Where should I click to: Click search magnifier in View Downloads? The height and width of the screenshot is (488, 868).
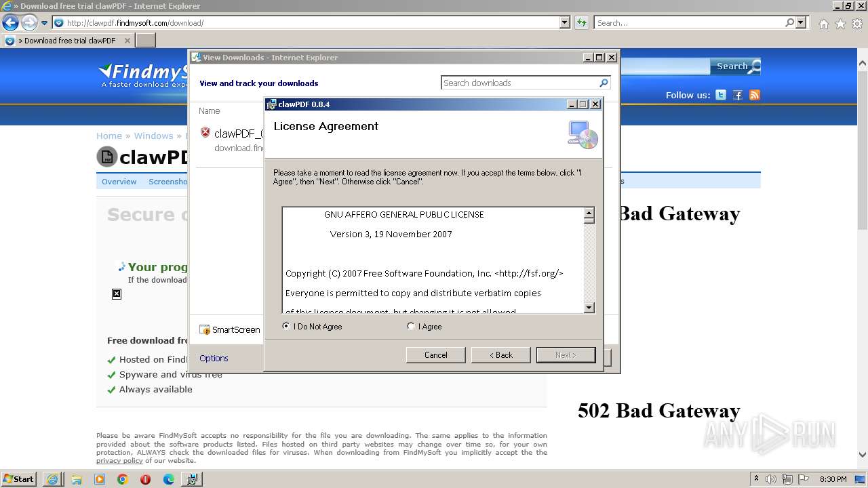pos(604,83)
